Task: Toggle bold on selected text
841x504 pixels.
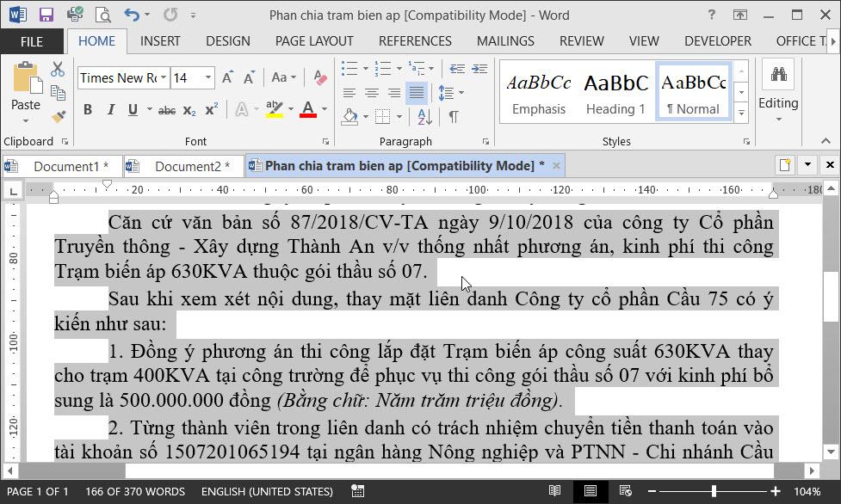Action: pos(87,109)
